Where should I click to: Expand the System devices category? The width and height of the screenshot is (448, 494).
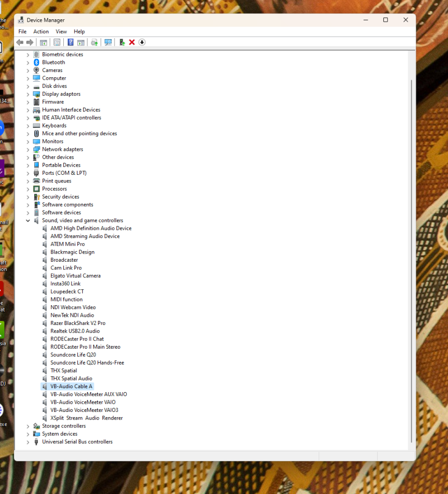(28, 434)
